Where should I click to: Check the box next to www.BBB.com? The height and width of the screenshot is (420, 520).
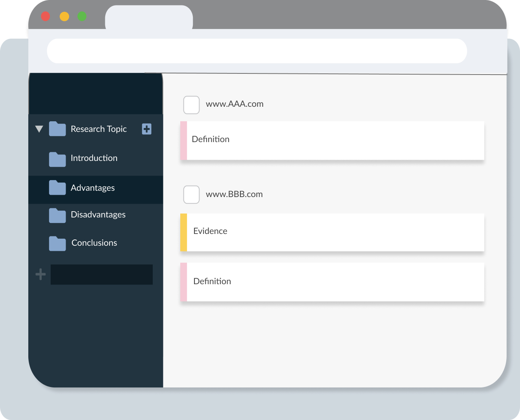(x=191, y=194)
